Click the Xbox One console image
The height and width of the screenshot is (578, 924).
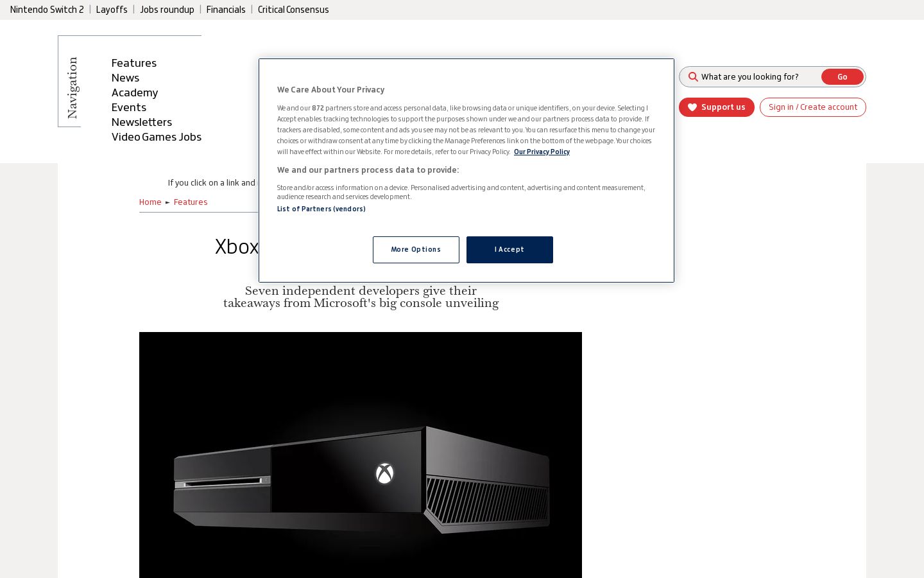361,455
